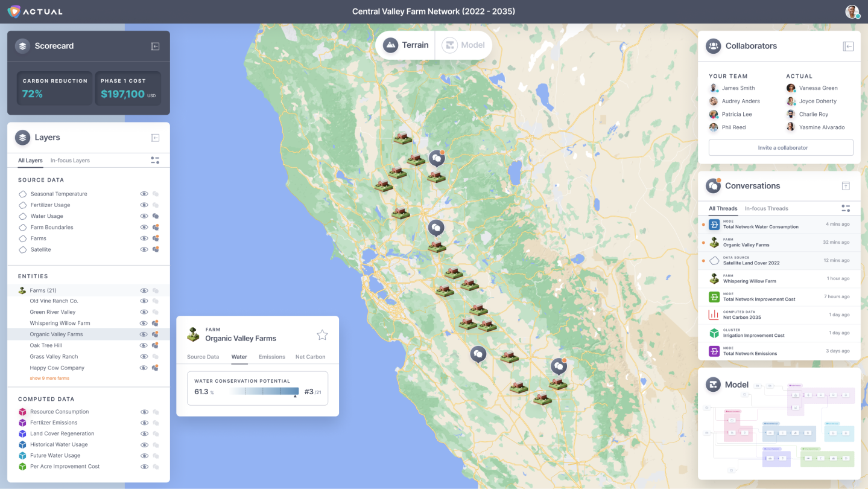
Task: Star Organic Valley Farms as favorite
Action: pyautogui.click(x=322, y=334)
